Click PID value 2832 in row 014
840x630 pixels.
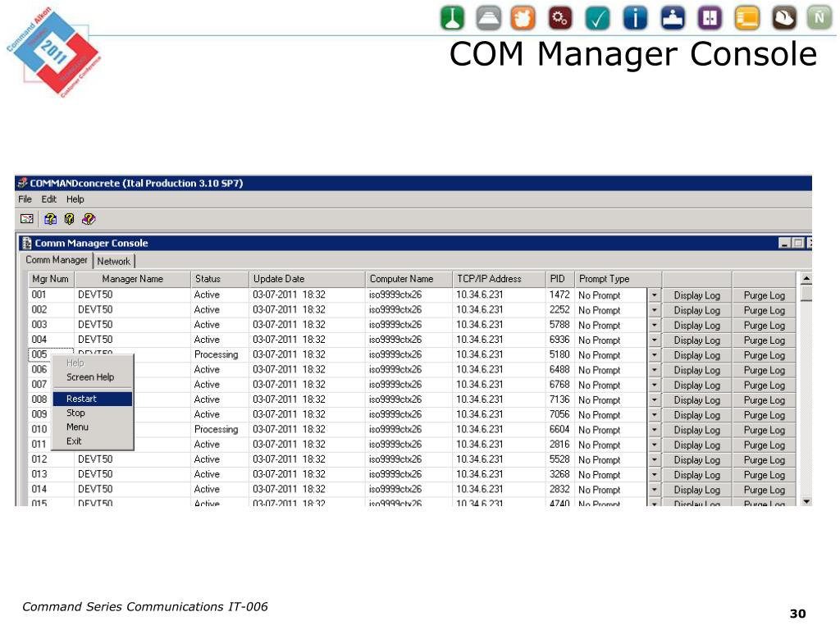pyautogui.click(x=559, y=490)
